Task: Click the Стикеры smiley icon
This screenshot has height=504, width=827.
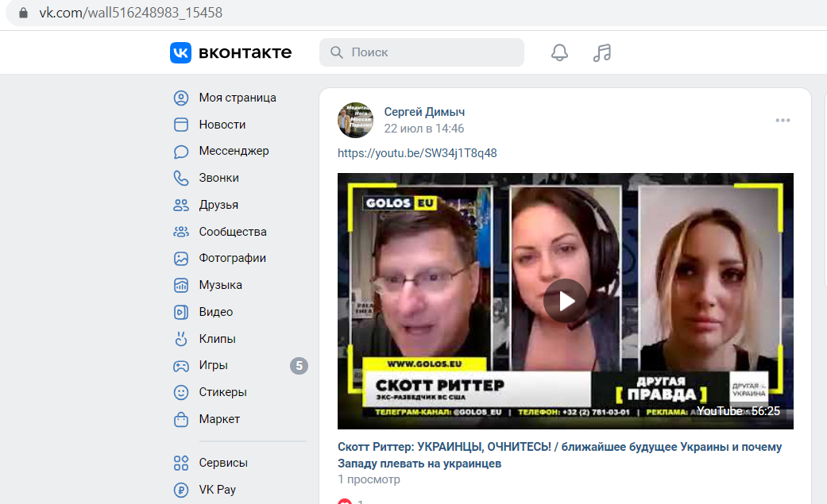Action: (181, 392)
